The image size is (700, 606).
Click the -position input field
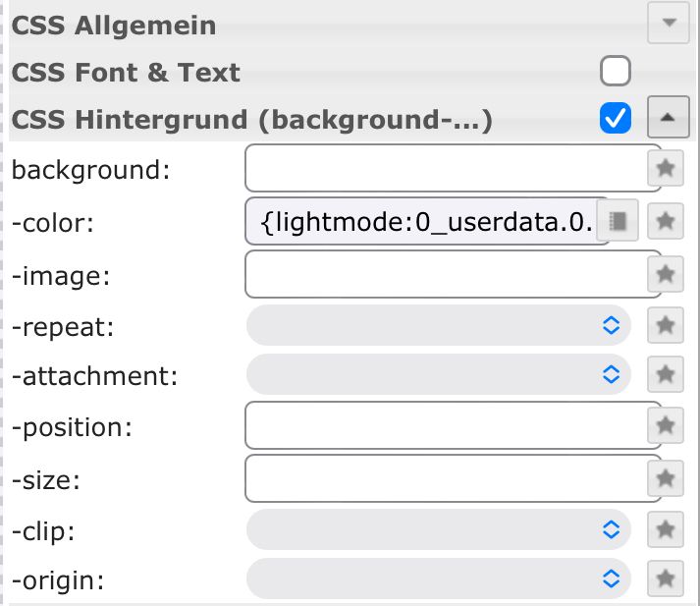(453, 426)
